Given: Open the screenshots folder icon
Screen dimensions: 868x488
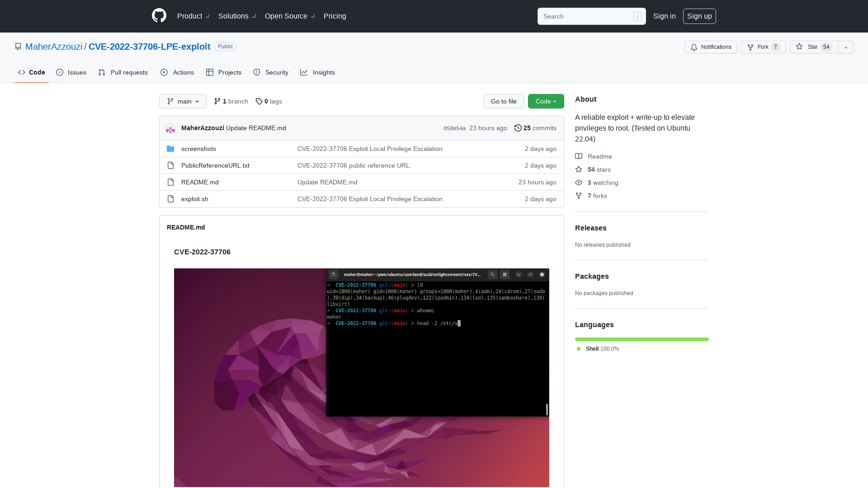Looking at the screenshot, I should pos(171,149).
